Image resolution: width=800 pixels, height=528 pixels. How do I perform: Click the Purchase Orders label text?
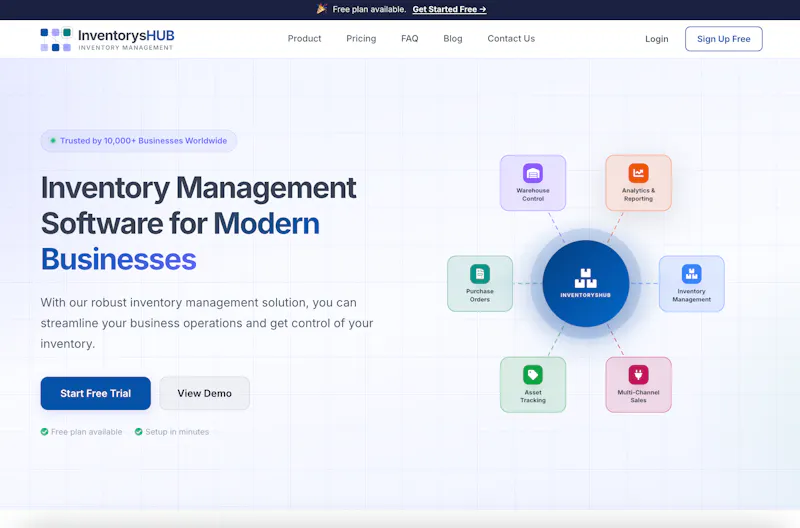(480, 295)
